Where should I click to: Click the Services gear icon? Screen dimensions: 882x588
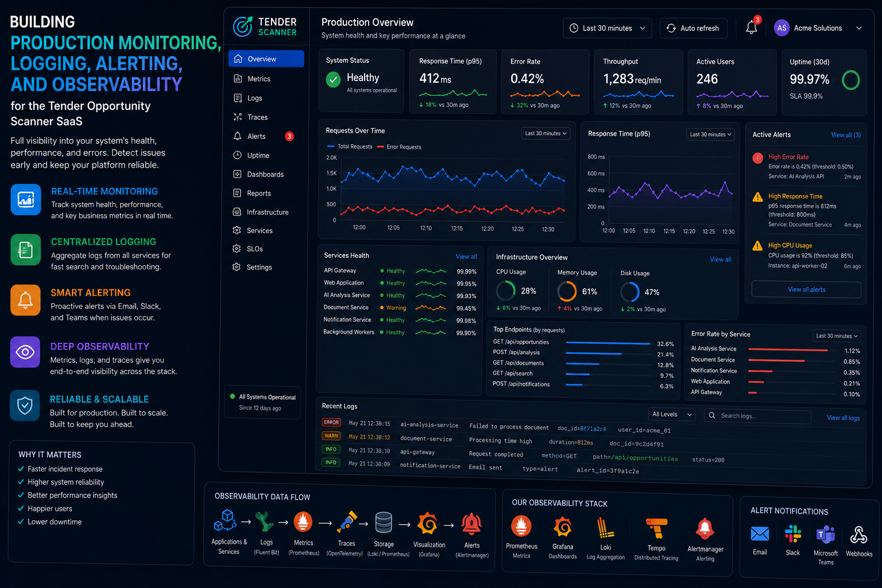point(237,230)
